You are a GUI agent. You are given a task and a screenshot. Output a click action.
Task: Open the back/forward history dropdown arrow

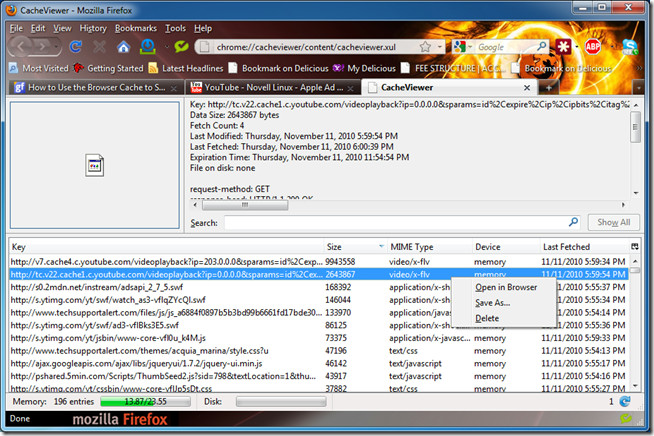click(x=57, y=47)
